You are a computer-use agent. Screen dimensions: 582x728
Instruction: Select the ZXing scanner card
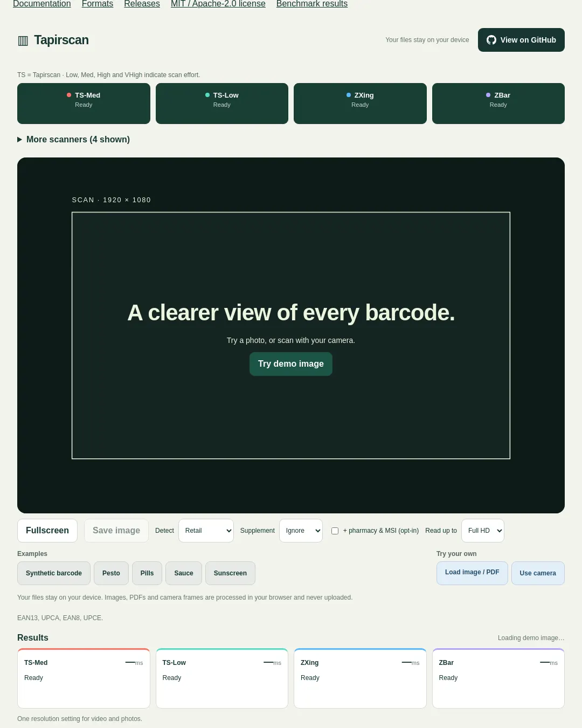pos(360,104)
